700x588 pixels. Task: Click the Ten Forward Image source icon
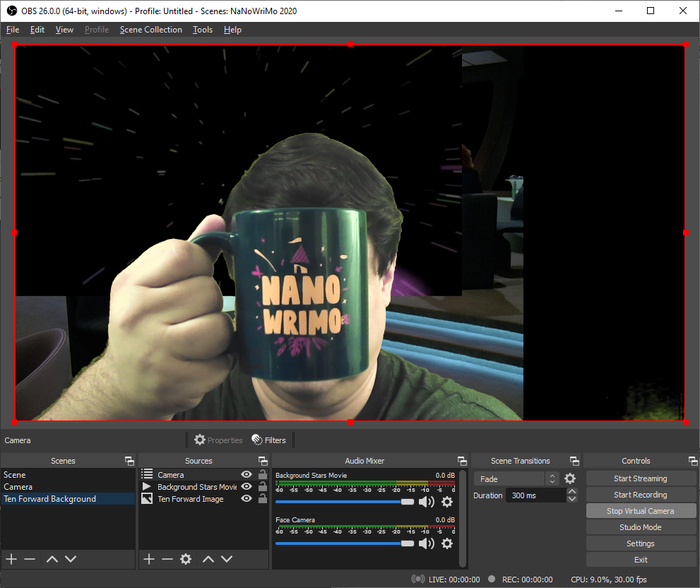[x=147, y=498]
